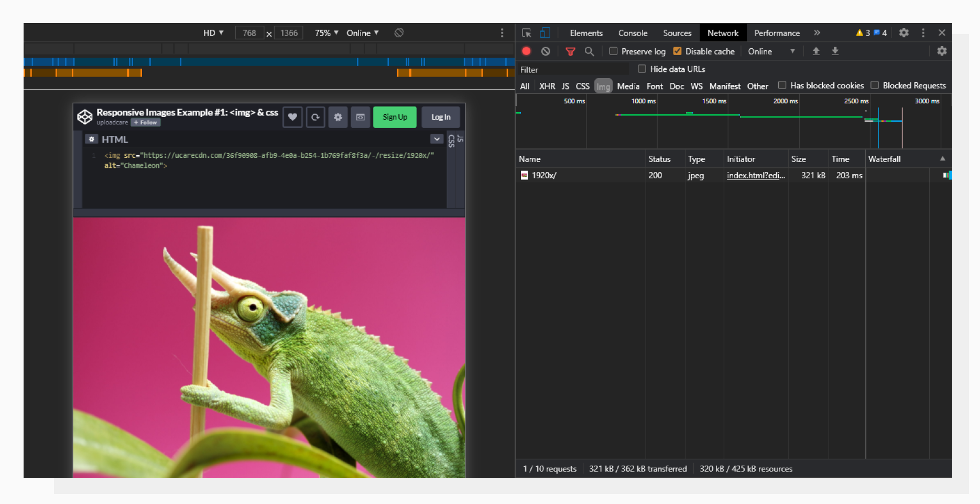Check Hide data URLs
980x504 pixels.
641,69
